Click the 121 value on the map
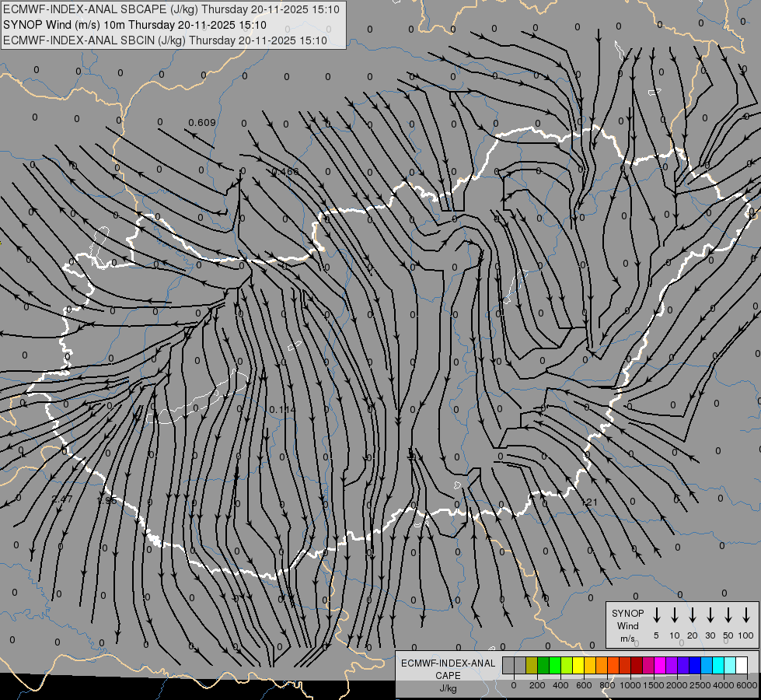The height and width of the screenshot is (700, 761). (x=590, y=502)
